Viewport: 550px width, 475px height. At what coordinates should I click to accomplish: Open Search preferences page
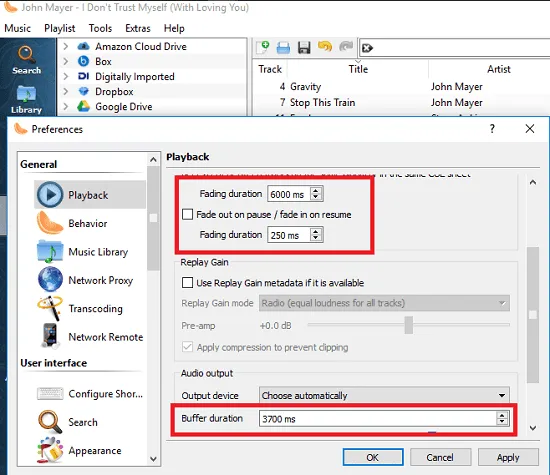[90, 422]
